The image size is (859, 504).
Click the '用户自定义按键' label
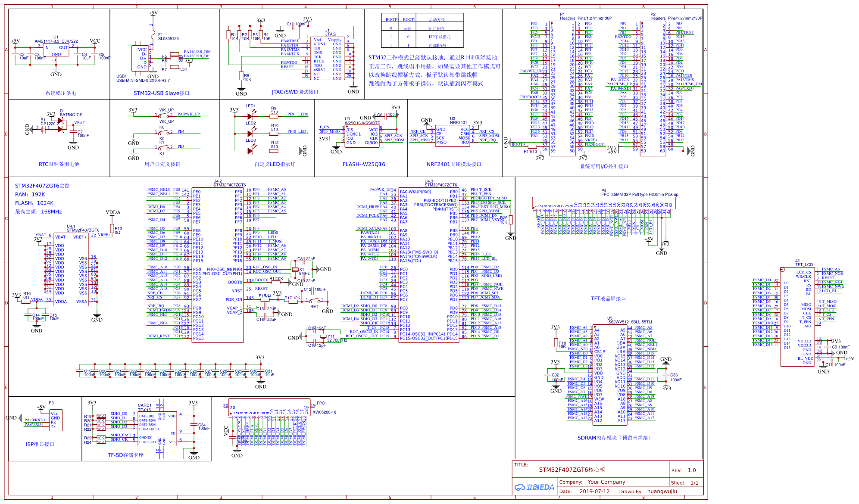point(162,164)
